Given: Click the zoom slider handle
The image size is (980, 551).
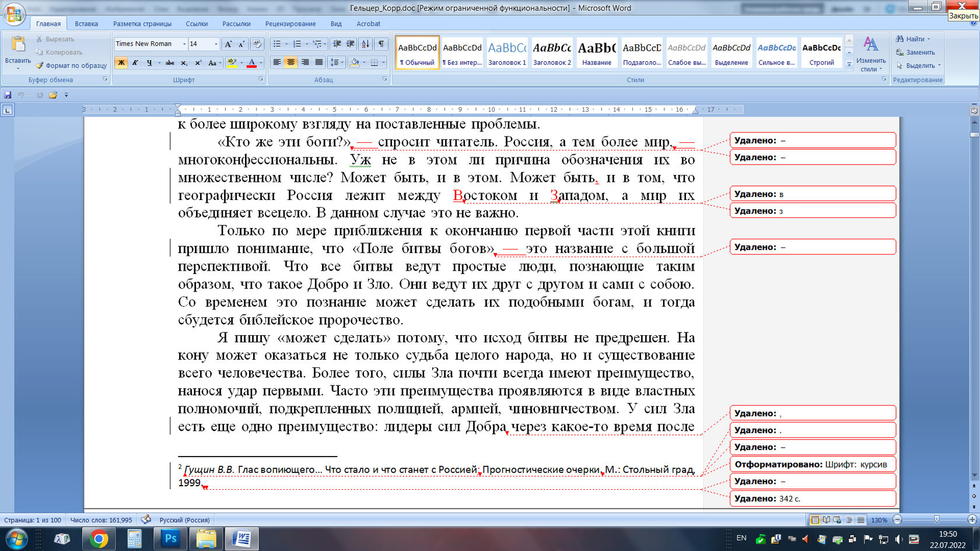Looking at the screenshot, I should coord(937,520).
